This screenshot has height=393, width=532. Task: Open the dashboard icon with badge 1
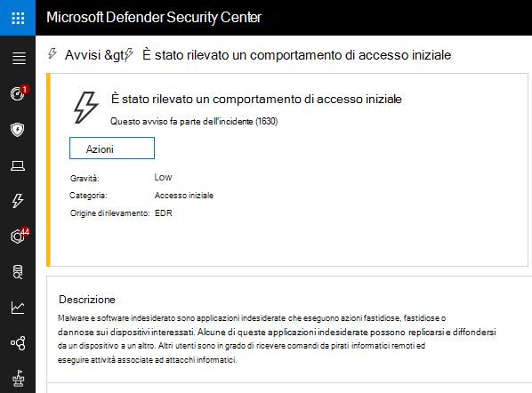point(19,93)
